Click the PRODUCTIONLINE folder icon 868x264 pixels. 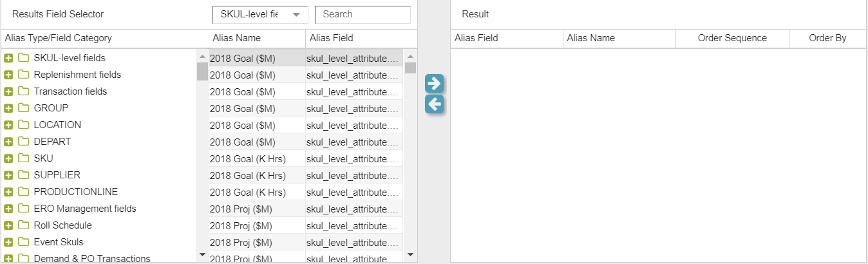(x=24, y=192)
